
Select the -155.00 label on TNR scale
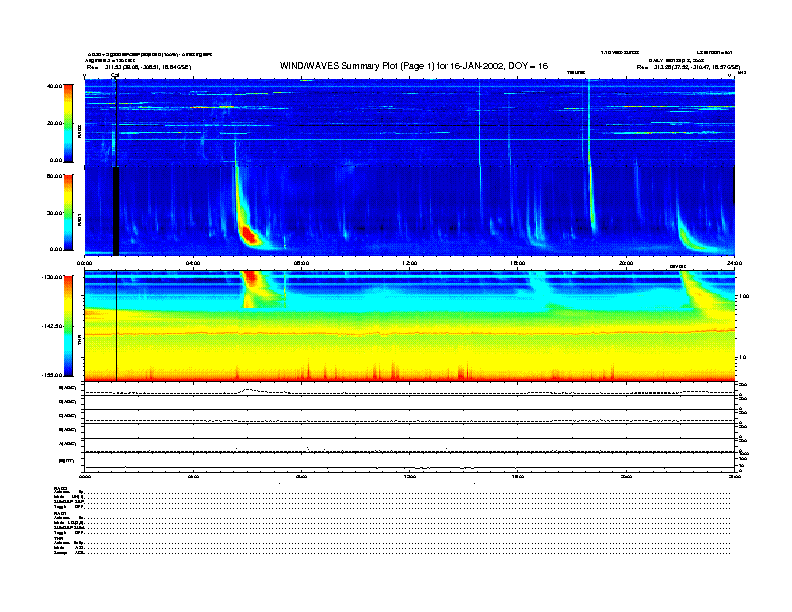[52, 375]
